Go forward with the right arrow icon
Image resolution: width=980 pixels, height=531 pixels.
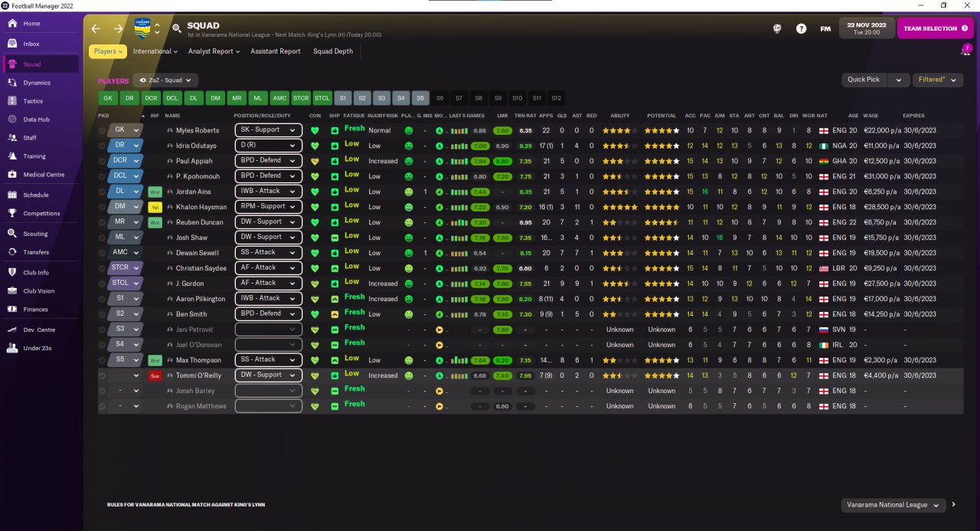click(x=118, y=28)
